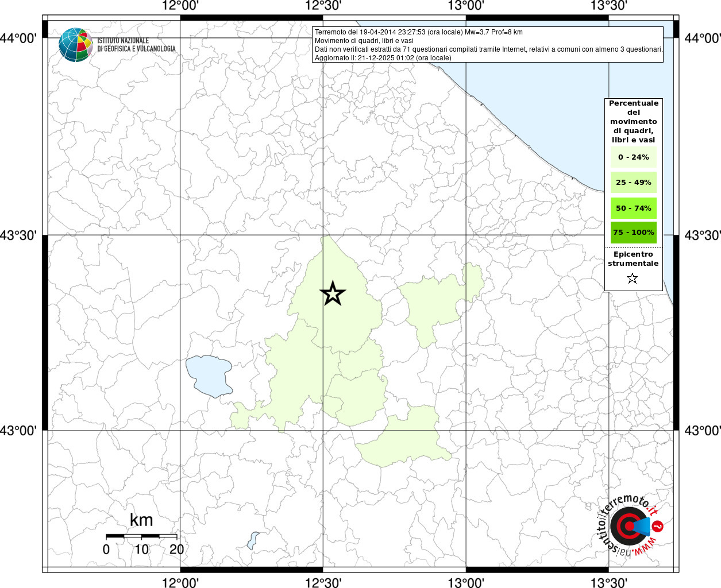Click 'Istituto Nazionale di Geofisica e Vulcanologia' text
The image size is (721, 588).
136,45
